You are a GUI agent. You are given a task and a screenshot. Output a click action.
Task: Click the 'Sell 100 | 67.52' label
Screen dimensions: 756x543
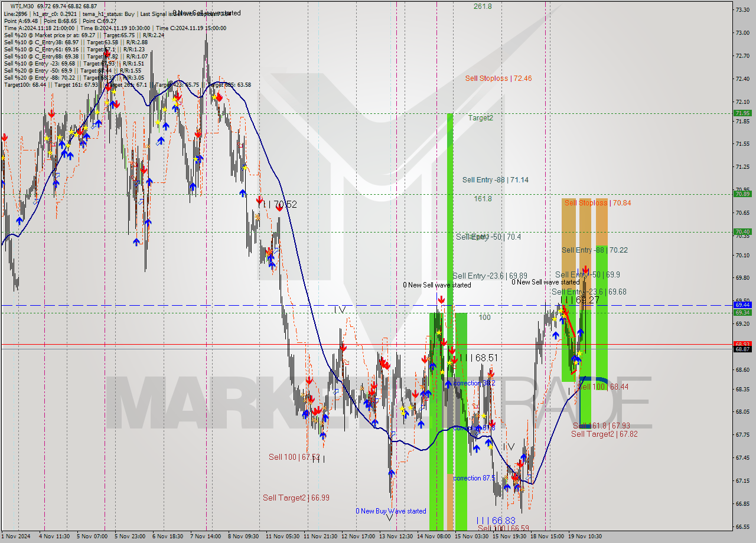coord(294,457)
